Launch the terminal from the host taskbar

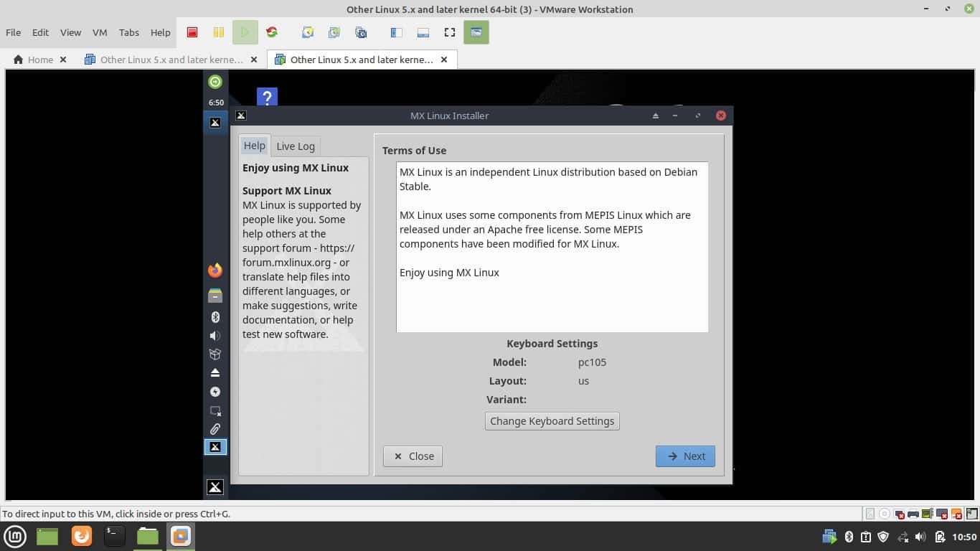pyautogui.click(x=114, y=536)
